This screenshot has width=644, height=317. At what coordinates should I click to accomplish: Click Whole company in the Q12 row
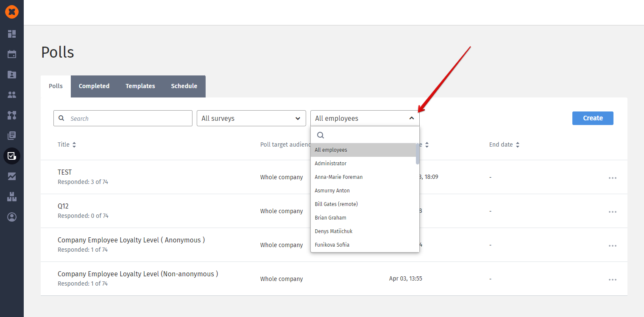pos(282,211)
